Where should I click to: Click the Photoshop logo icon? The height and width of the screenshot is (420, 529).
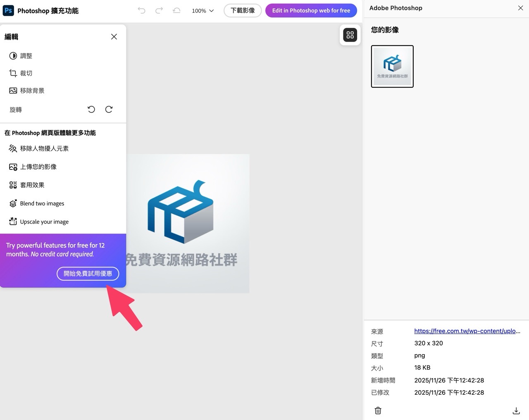[x=8, y=10]
